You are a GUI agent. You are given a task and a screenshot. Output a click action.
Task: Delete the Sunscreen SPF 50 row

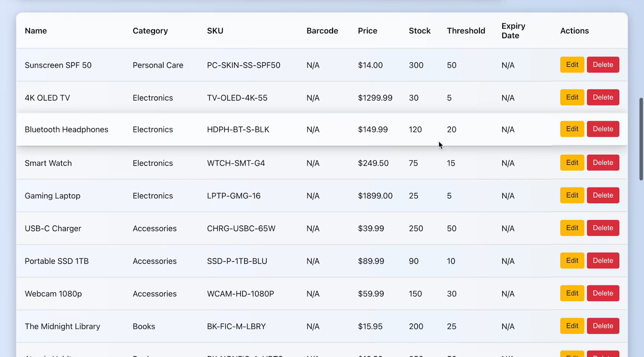pyautogui.click(x=603, y=65)
